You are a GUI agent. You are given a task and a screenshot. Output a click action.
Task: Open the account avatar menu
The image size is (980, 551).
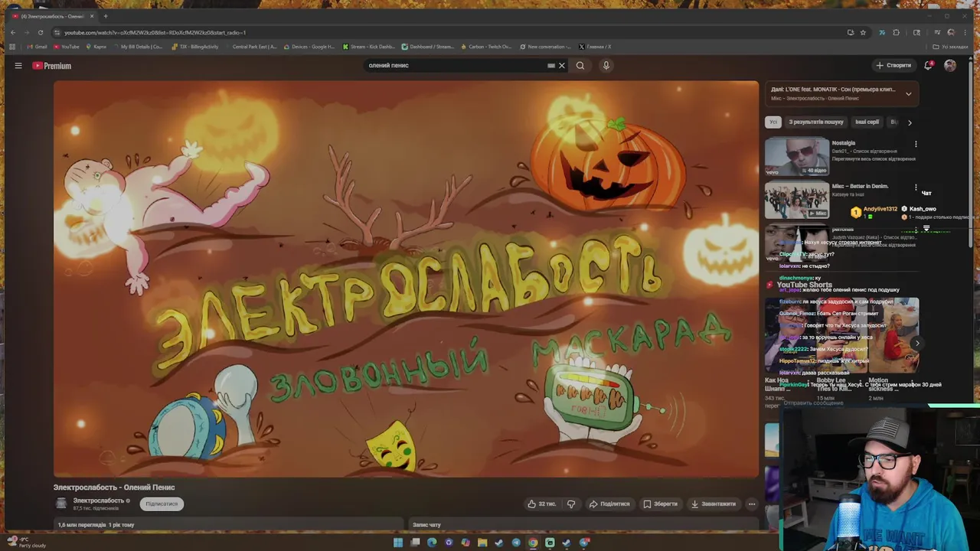point(950,66)
